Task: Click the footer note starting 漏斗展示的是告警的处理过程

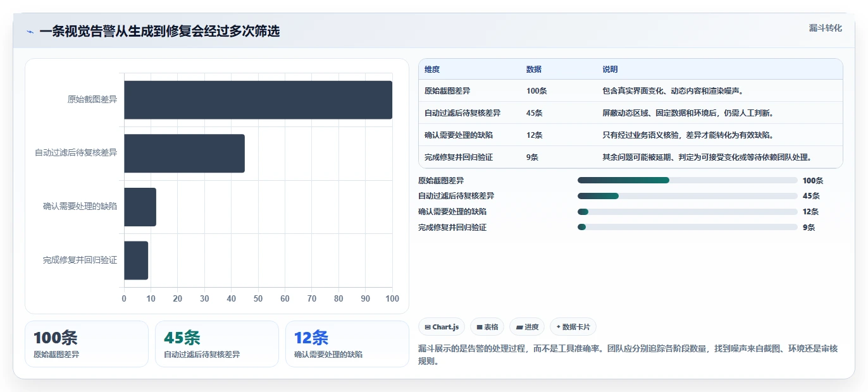Action: point(628,355)
